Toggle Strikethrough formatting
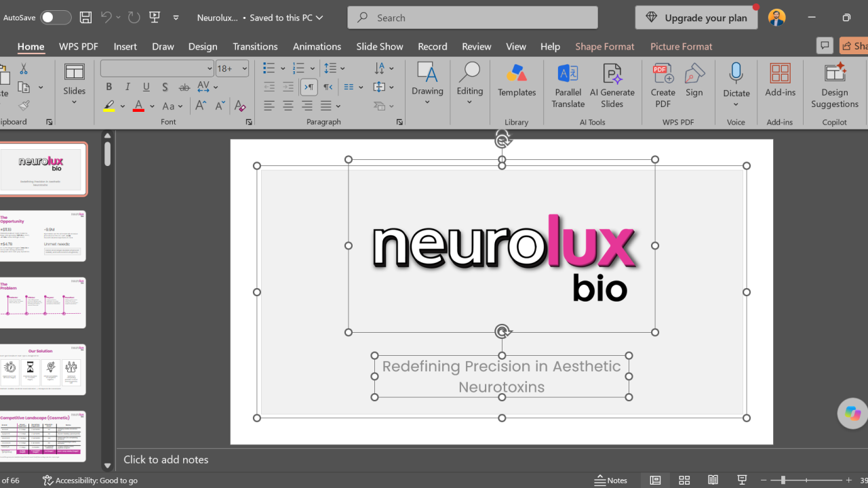868x488 pixels. (184, 87)
